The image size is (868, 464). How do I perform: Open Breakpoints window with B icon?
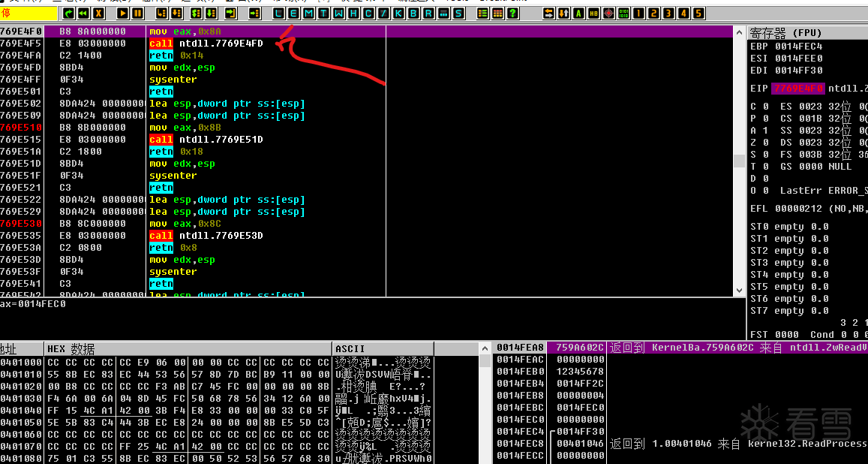(413, 13)
